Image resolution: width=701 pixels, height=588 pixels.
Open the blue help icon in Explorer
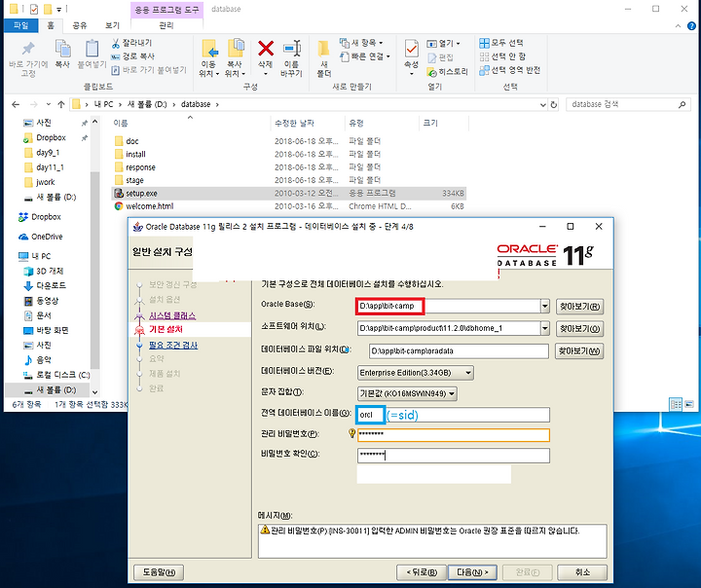[690, 26]
